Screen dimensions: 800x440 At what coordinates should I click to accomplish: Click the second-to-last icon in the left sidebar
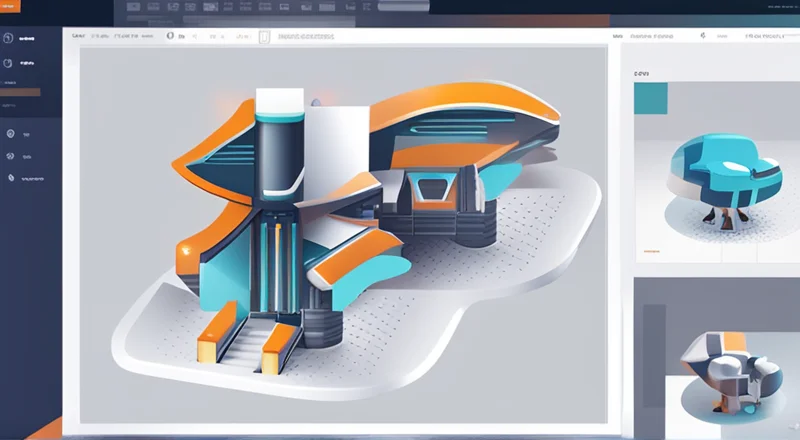[x=10, y=156]
